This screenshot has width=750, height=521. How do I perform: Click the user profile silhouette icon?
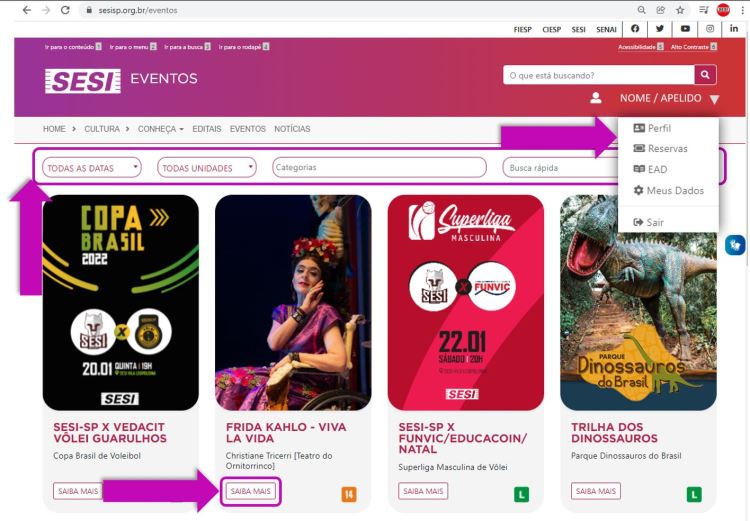[596, 98]
